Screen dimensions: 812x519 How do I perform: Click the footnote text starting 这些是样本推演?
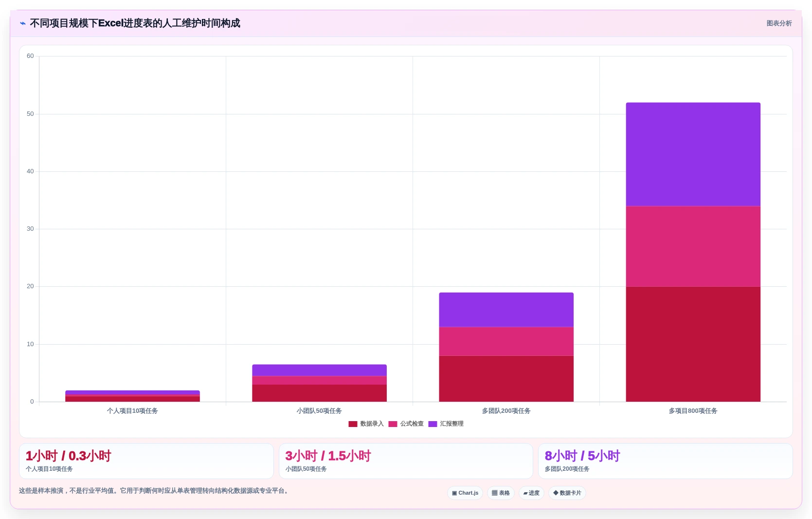(x=155, y=491)
